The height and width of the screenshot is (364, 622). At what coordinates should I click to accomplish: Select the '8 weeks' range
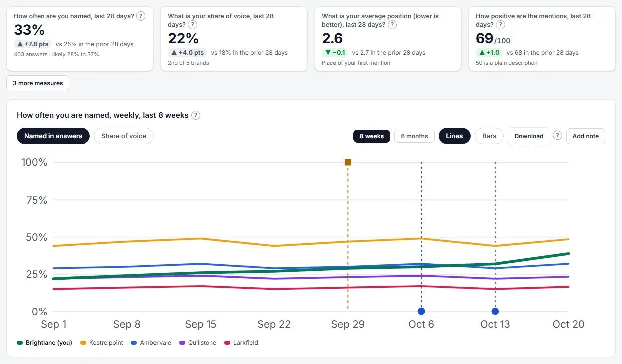pos(371,136)
